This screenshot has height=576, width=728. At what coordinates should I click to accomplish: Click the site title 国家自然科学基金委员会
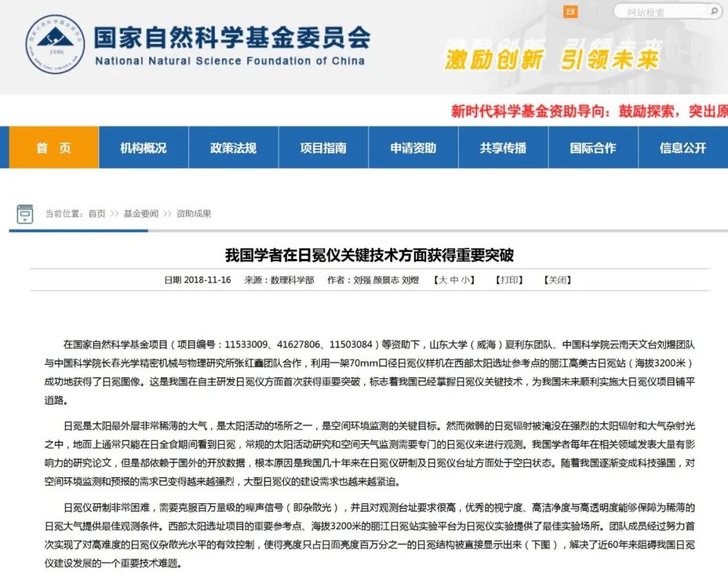[232, 37]
